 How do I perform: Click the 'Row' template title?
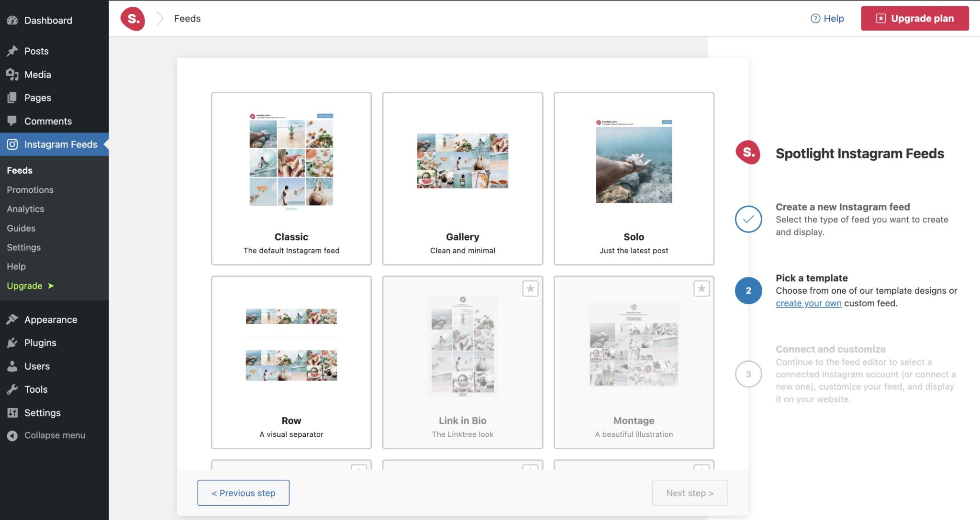pyautogui.click(x=291, y=420)
